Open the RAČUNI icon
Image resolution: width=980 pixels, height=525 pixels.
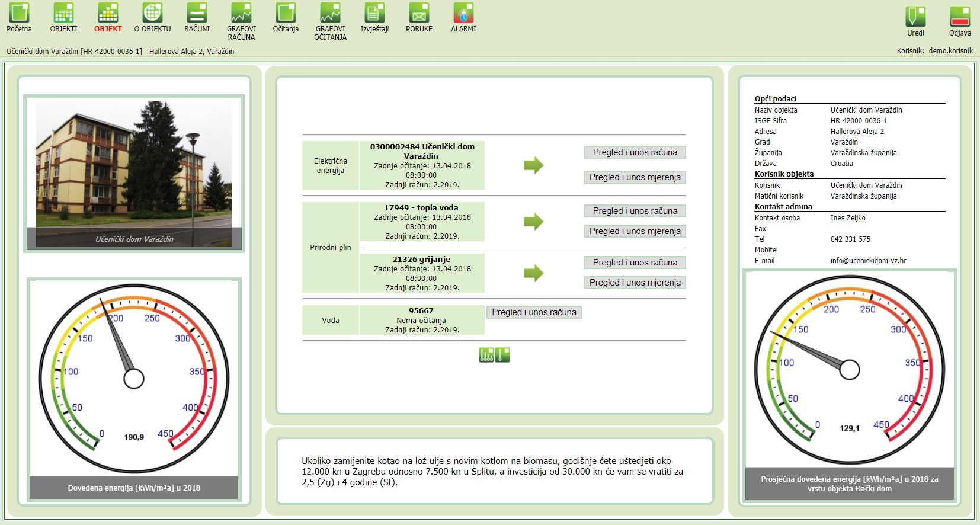[197, 13]
